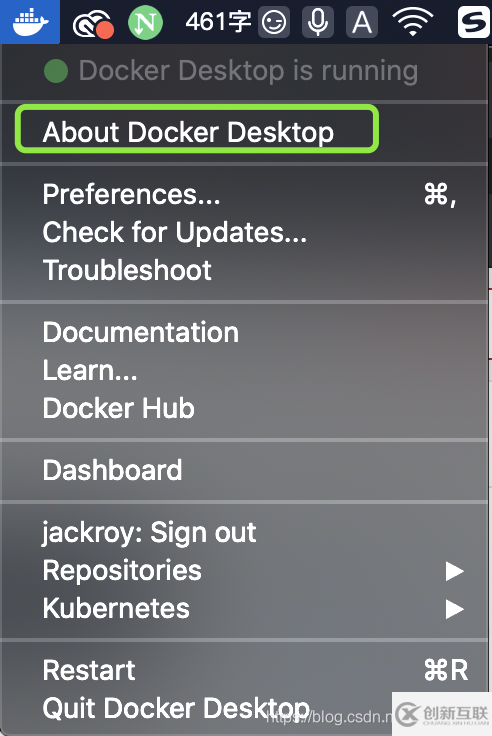The width and height of the screenshot is (492, 736).
Task: Open Docker Hub from the menu
Action: pyautogui.click(x=244, y=408)
